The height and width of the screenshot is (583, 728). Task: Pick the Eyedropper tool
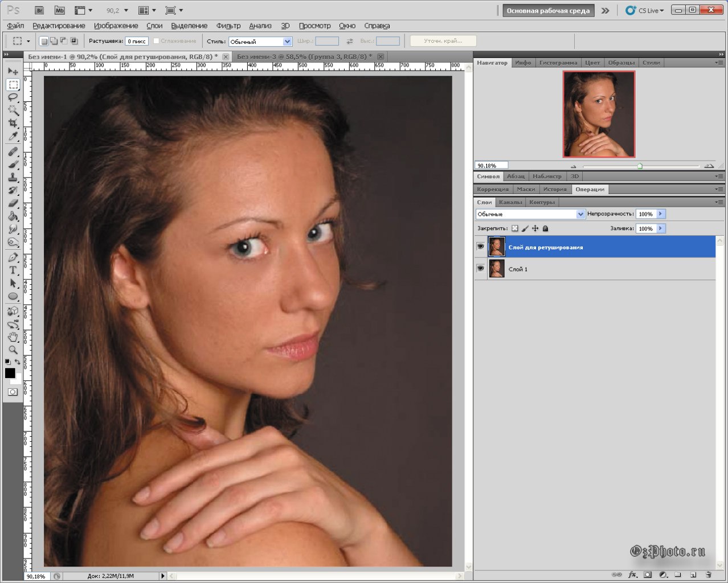[13, 137]
